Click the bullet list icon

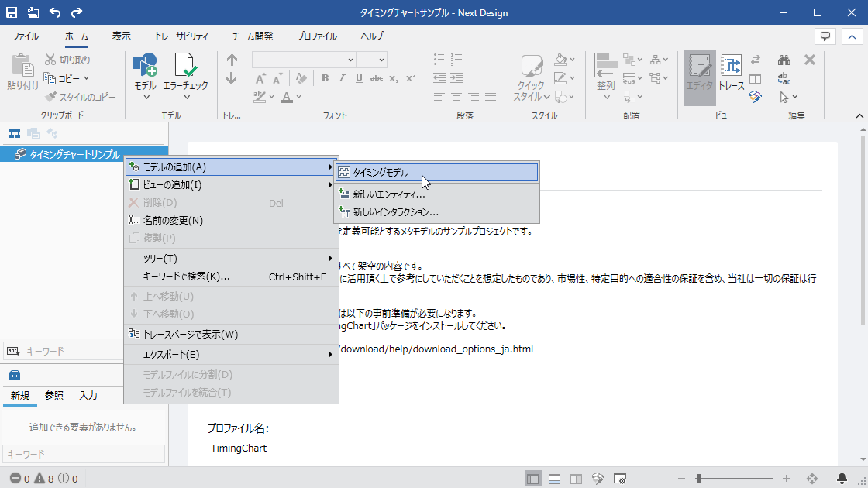(x=439, y=60)
